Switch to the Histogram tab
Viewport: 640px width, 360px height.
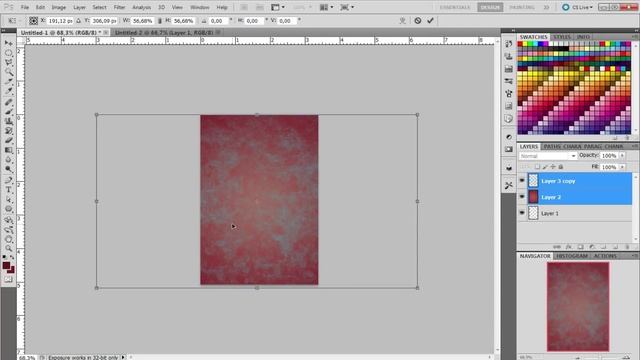tap(572, 256)
